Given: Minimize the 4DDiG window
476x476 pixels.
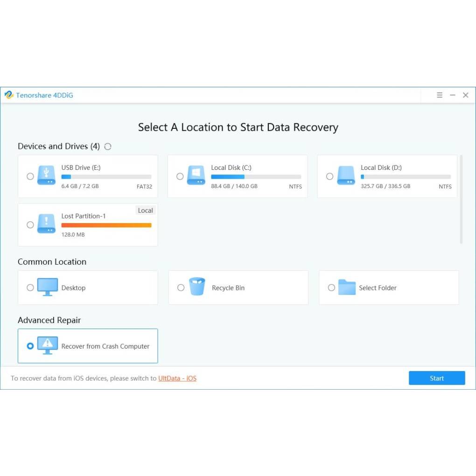Looking at the screenshot, I should pyautogui.click(x=452, y=95).
